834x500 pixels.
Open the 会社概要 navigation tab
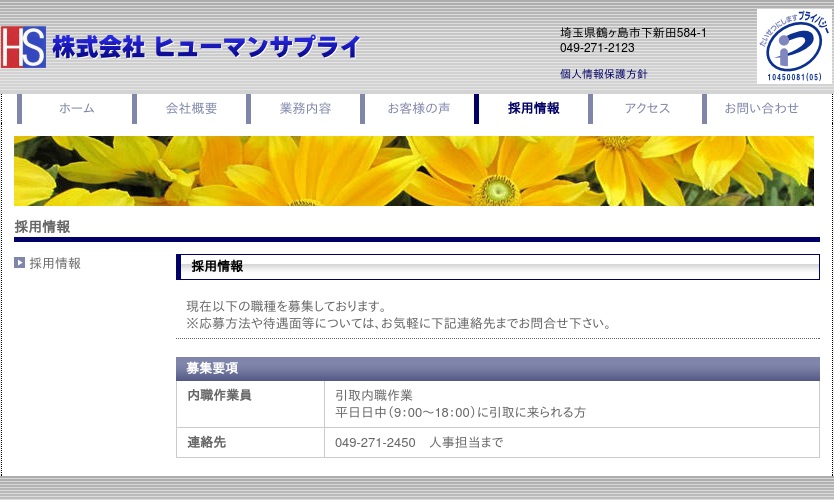[191, 109]
